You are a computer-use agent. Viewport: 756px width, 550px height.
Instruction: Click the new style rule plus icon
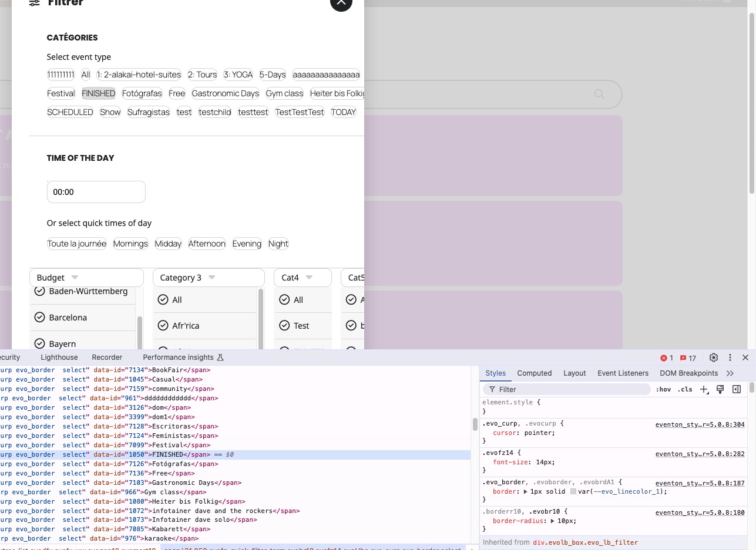[704, 390]
